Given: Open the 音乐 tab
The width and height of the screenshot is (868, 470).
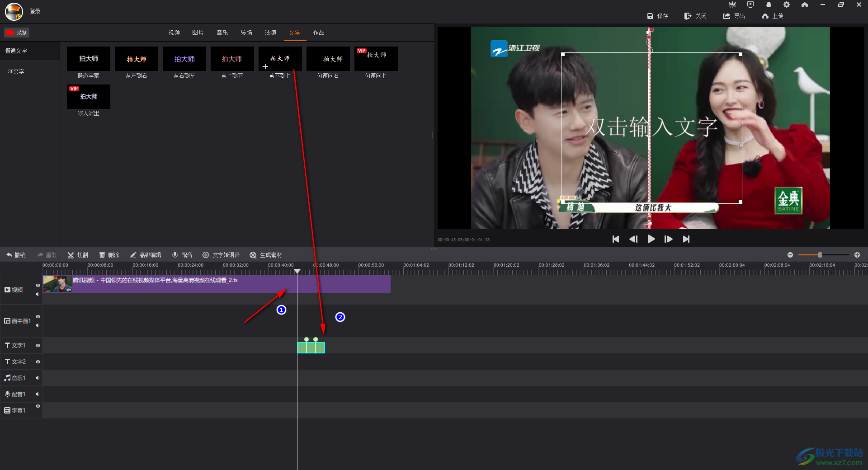Looking at the screenshot, I should click(222, 33).
